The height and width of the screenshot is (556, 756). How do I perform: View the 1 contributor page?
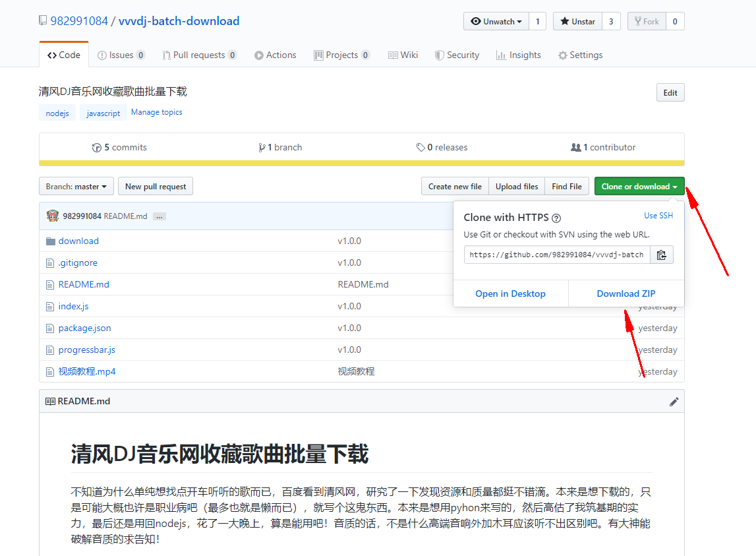tap(603, 147)
